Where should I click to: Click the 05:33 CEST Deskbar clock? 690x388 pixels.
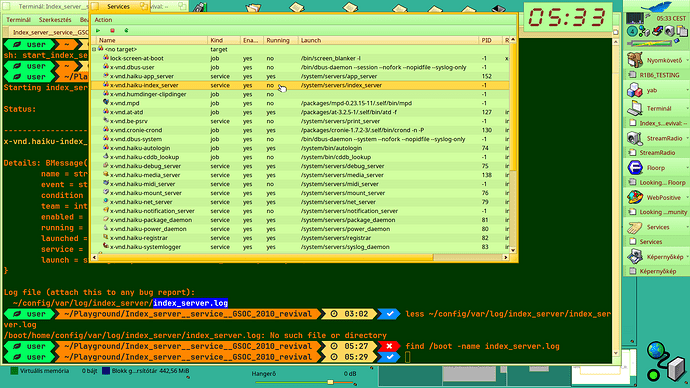coord(671,18)
